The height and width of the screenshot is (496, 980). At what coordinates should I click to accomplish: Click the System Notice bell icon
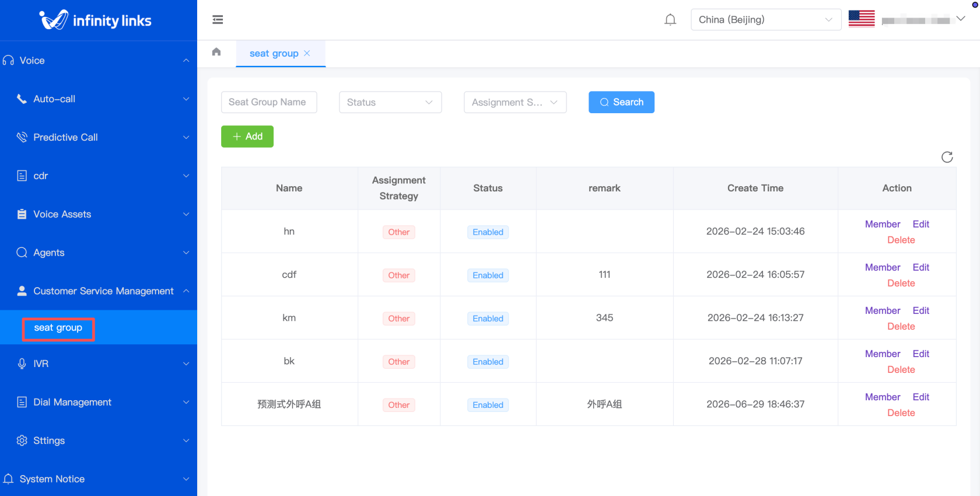click(8, 479)
